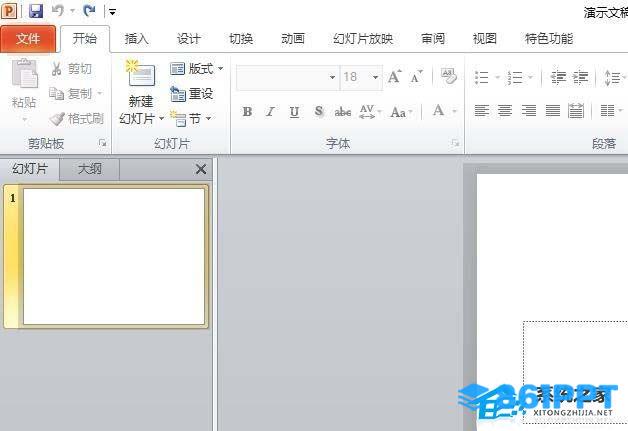
Task: Open the Customize Quick Access Toolbar dropdown
Action: coord(113,12)
